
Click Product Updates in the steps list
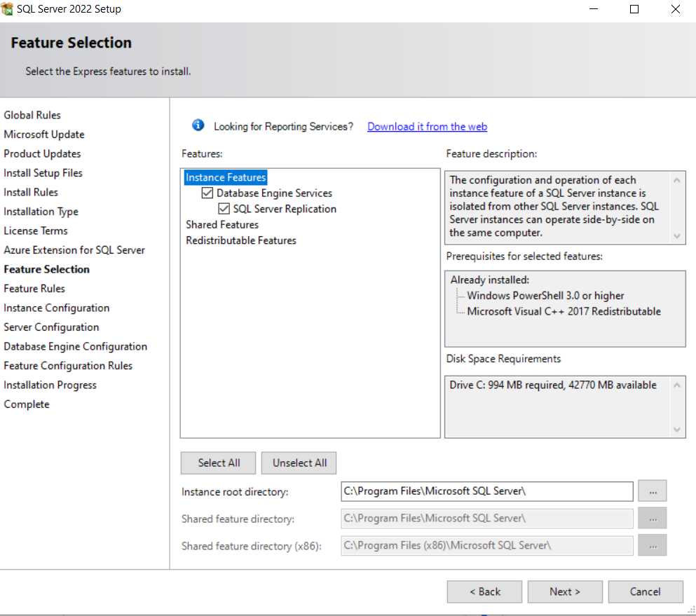pyautogui.click(x=42, y=154)
